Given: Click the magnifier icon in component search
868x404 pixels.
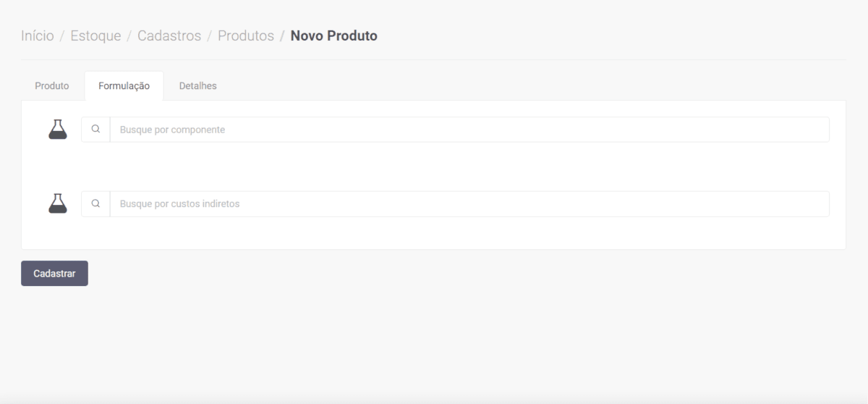Looking at the screenshot, I should coord(95,130).
